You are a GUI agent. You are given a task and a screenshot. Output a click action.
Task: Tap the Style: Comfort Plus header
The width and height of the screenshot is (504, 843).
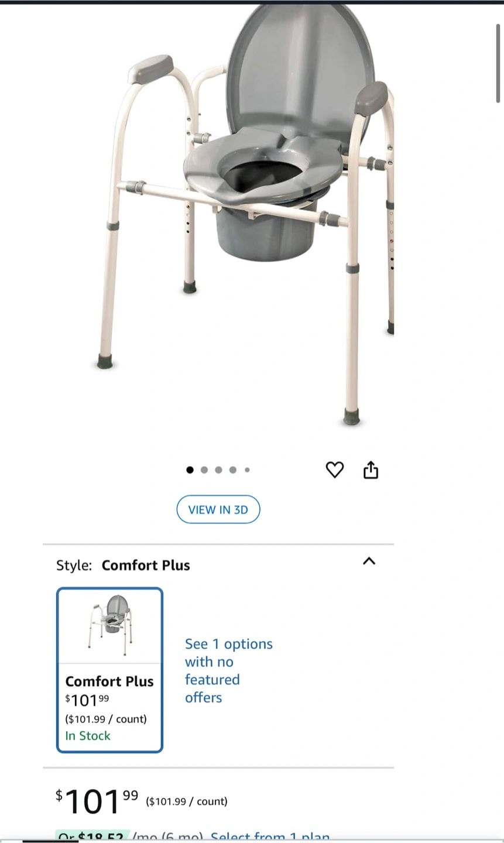pos(123,565)
